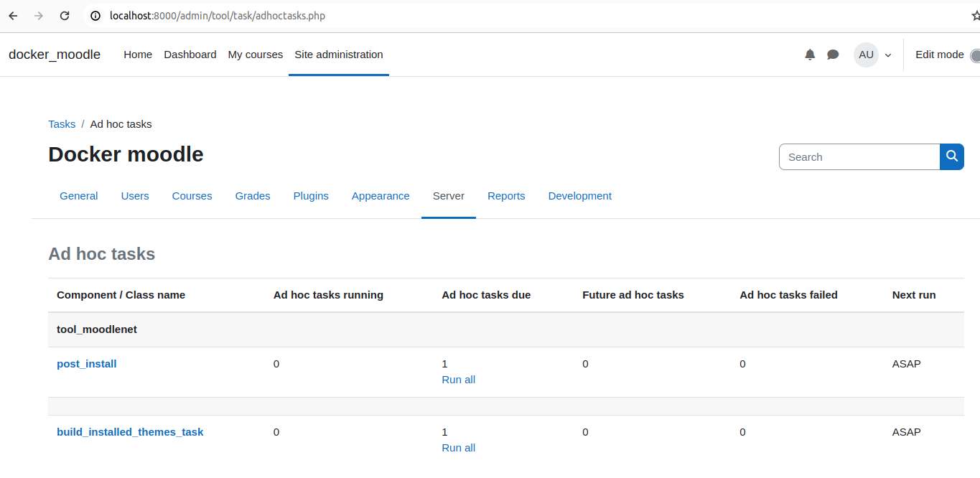Click the Ad hoc tasks section heading
The width and height of the screenshot is (980, 478).
point(101,254)
